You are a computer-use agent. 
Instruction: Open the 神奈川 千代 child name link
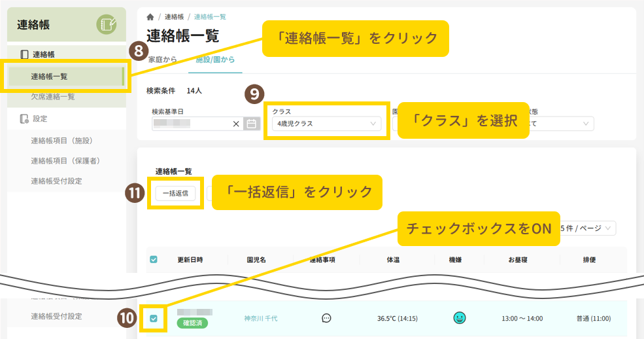[x=261, y=319]
